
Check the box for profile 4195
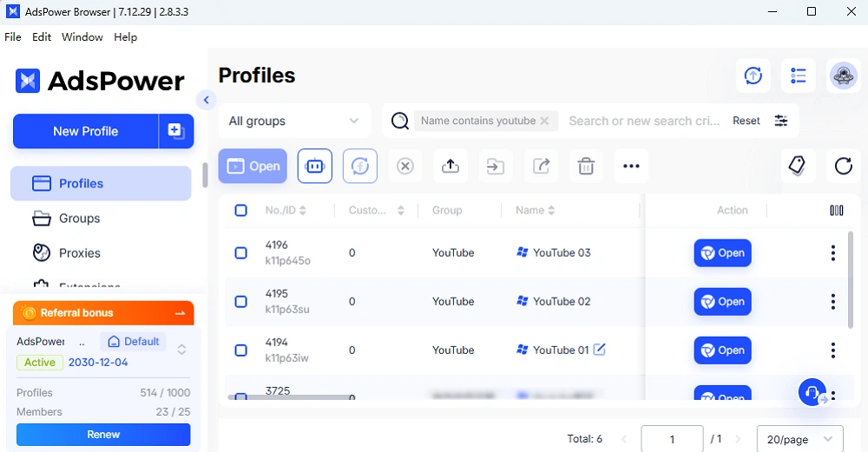240,302
